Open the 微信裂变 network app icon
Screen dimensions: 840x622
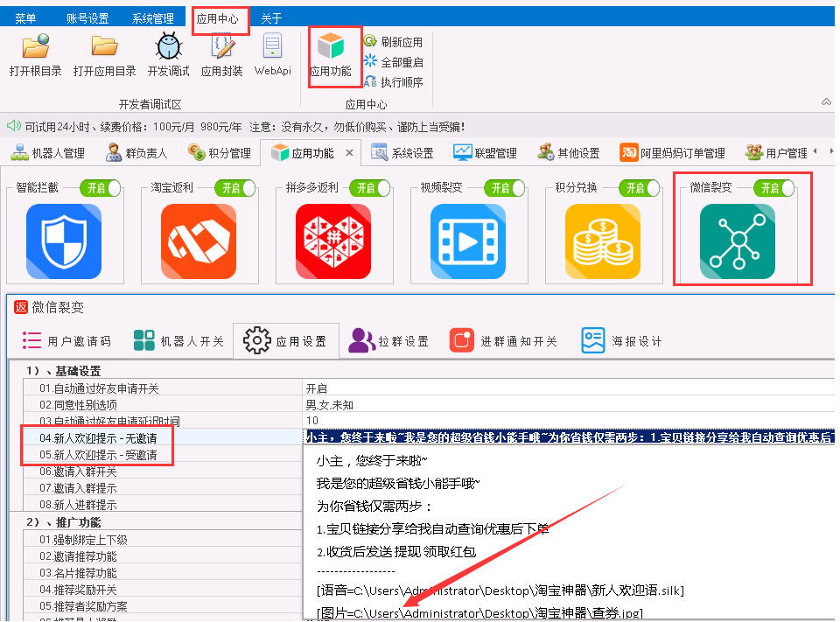(738, 241)
